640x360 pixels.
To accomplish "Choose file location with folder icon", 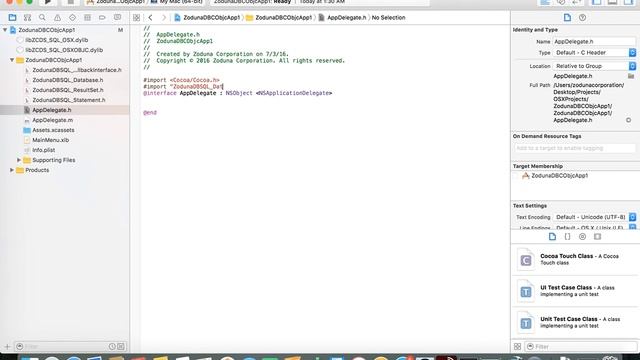I will click(x=631, y=76).
